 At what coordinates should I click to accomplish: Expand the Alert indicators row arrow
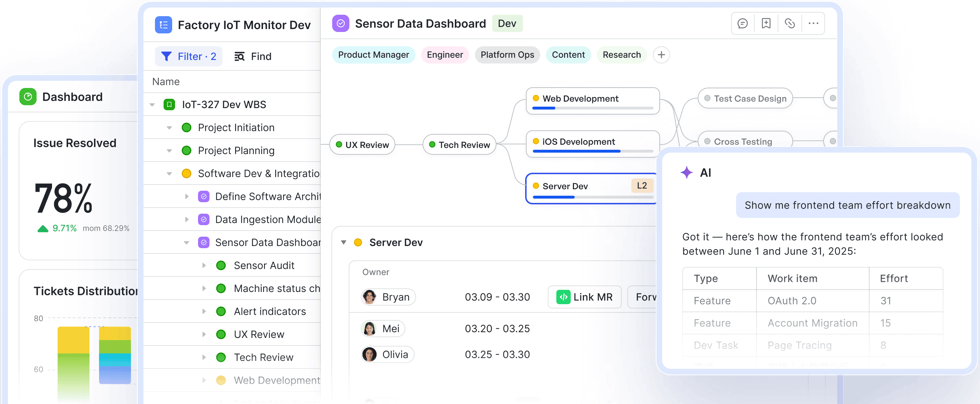pos(204,311)
